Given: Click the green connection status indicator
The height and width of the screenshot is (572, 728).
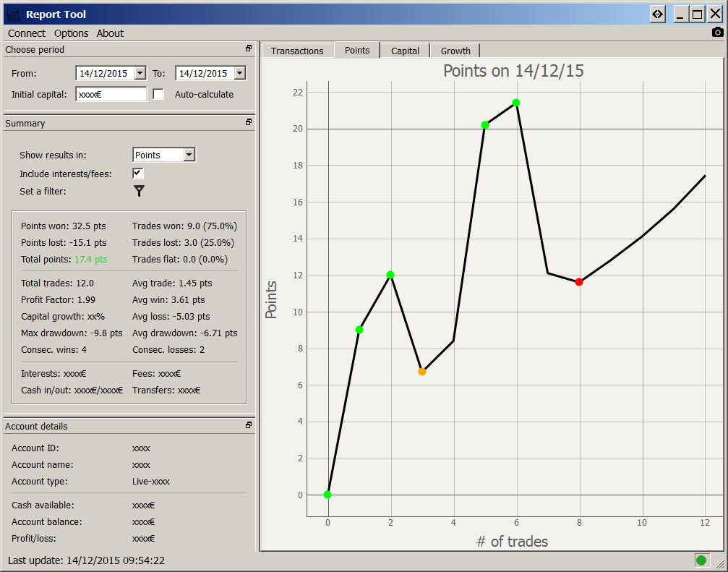Looking at the screenshot, I should pos(701,560).
